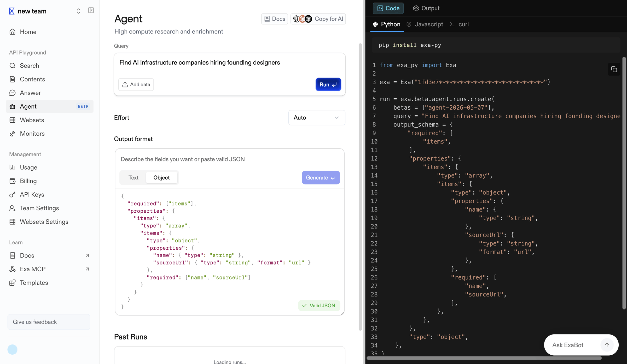The width and height of the screenshot is (627, 364).
Task: Click the Exa logo icon
Action: (x=12, y=11)
